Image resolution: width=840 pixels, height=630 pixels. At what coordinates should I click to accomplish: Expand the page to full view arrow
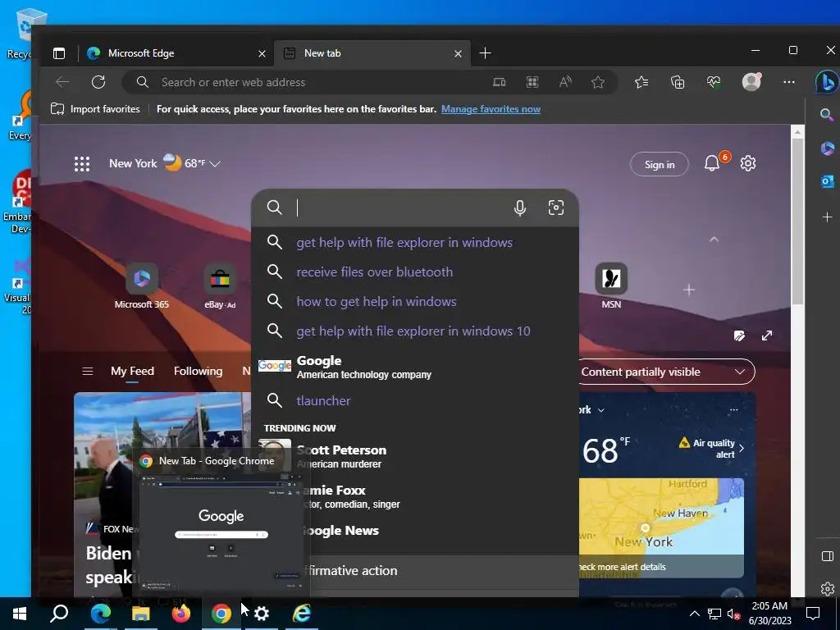click(x=767, y=336)
